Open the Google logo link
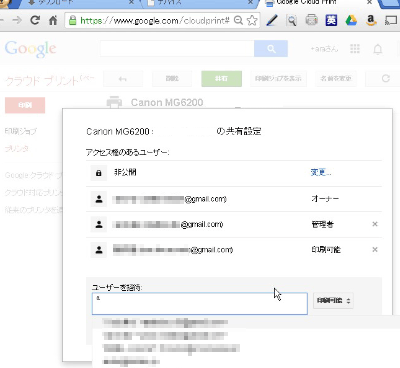The height and width of the screenshot is (368, 400). click(x=31, y=49)
